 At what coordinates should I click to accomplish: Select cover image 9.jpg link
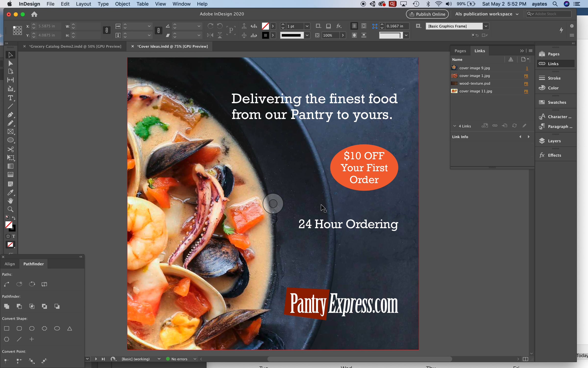click(x=474, y=68)
